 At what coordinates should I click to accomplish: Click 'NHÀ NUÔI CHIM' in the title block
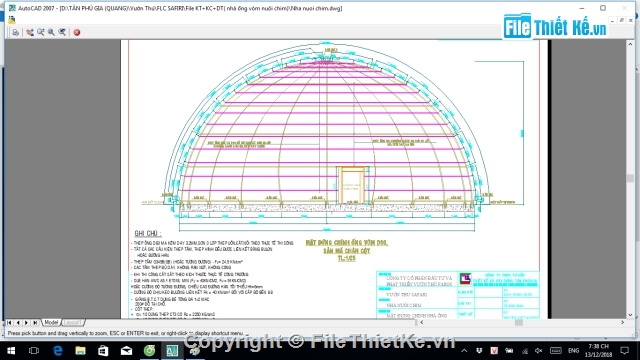(x=404, y=305)
